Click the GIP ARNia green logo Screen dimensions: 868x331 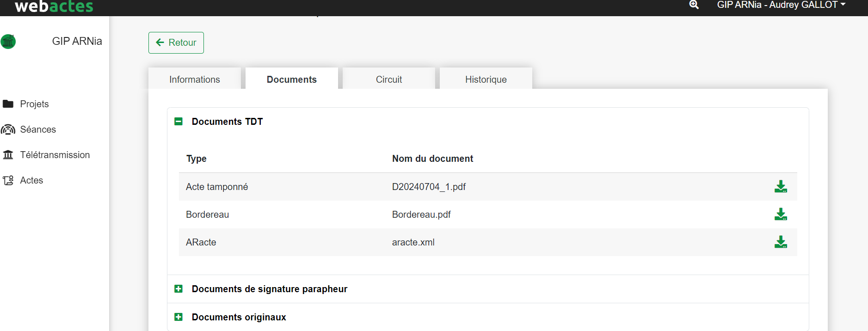(8, 42)
